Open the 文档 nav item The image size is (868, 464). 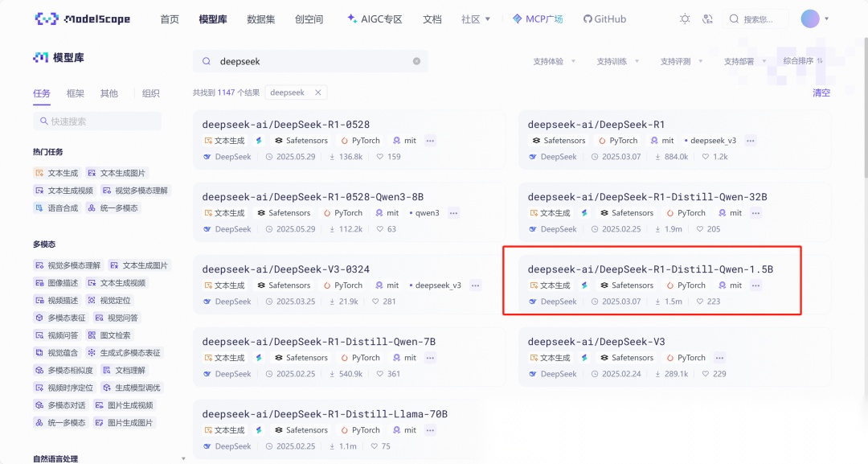432,19
